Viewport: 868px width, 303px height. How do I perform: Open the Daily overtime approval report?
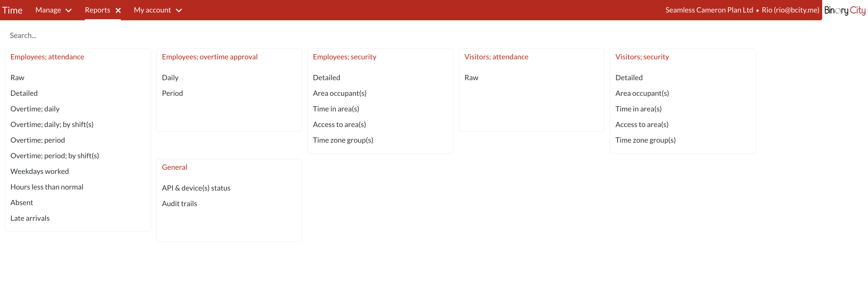pos(170,78)
